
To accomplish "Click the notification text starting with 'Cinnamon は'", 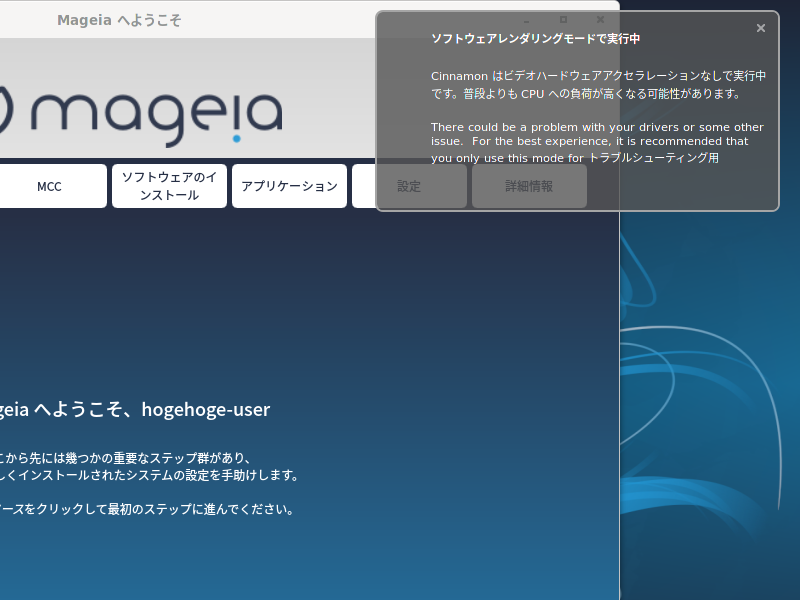I will [x=598, y=85].
